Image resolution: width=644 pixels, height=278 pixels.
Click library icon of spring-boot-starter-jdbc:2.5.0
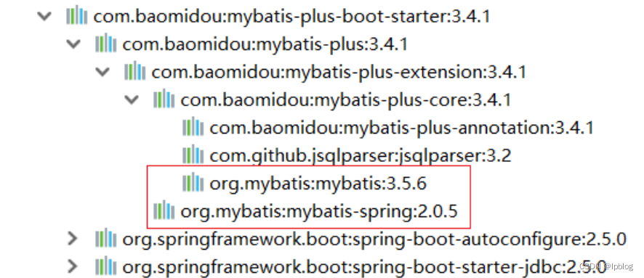click(x=105, y=266)
